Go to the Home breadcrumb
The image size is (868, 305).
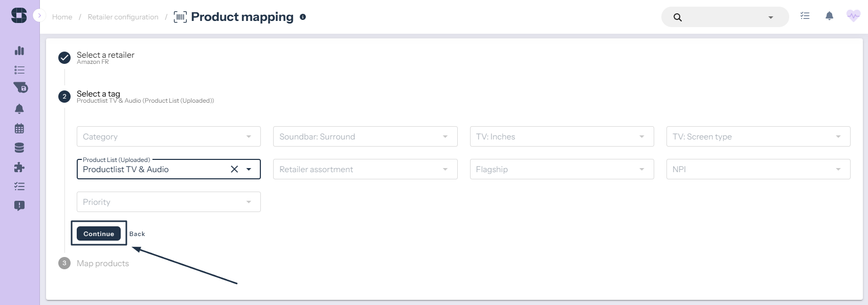(x=62, y=17)
